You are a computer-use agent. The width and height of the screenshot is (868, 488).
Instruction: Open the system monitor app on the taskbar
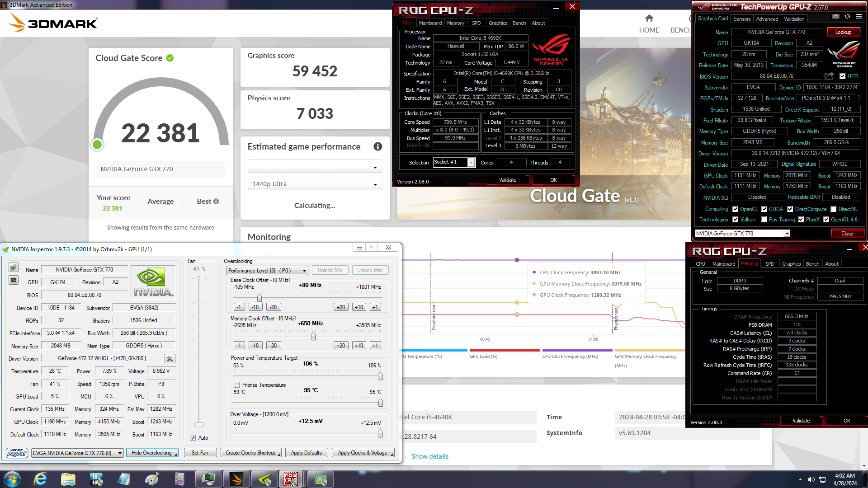click(x=208, y=479)
